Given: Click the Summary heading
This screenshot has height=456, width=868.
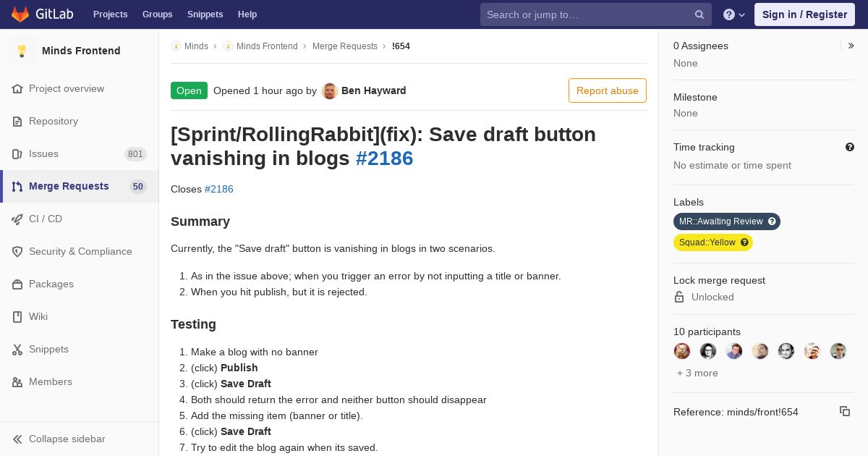Looking at the screenshot, I should 200,221.
